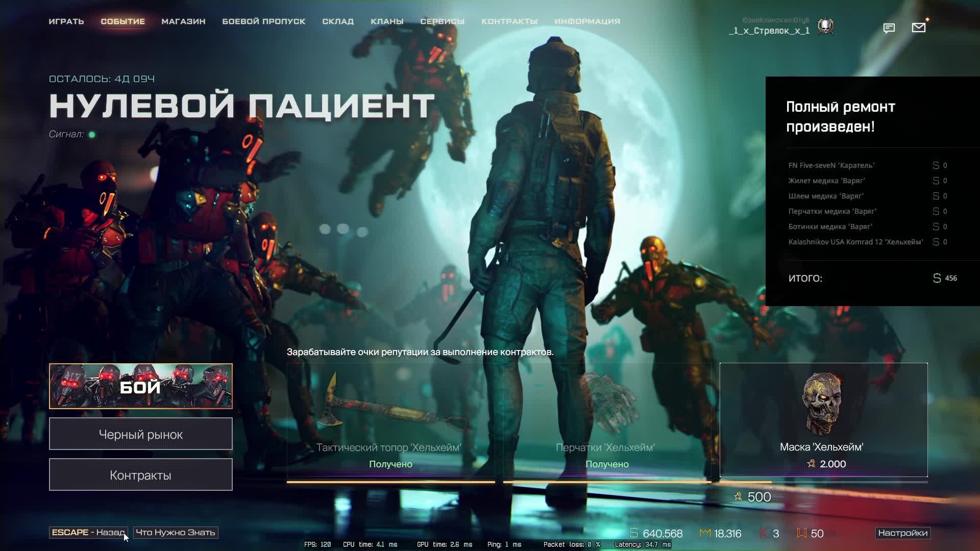Open the Магазин menu tab
This screenshot has width=980, height=551.
click(183, 21)
